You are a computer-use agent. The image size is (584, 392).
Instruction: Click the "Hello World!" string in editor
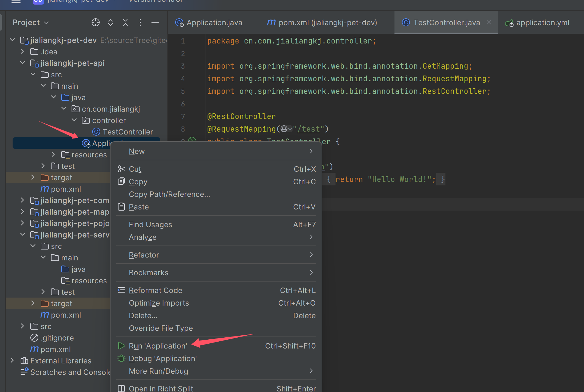point(399,179)
